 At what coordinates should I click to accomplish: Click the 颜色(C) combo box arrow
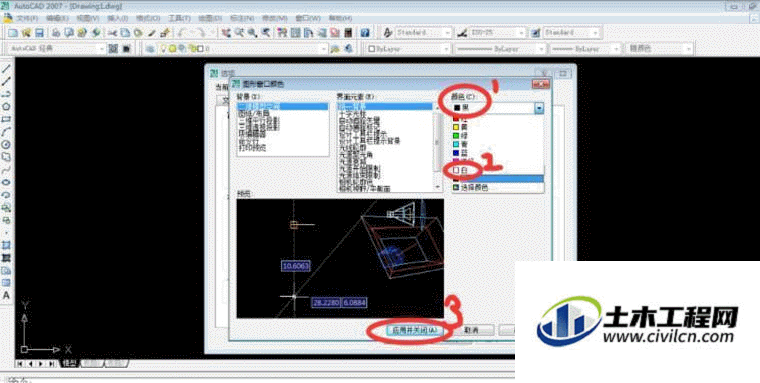tap(539, 108)
